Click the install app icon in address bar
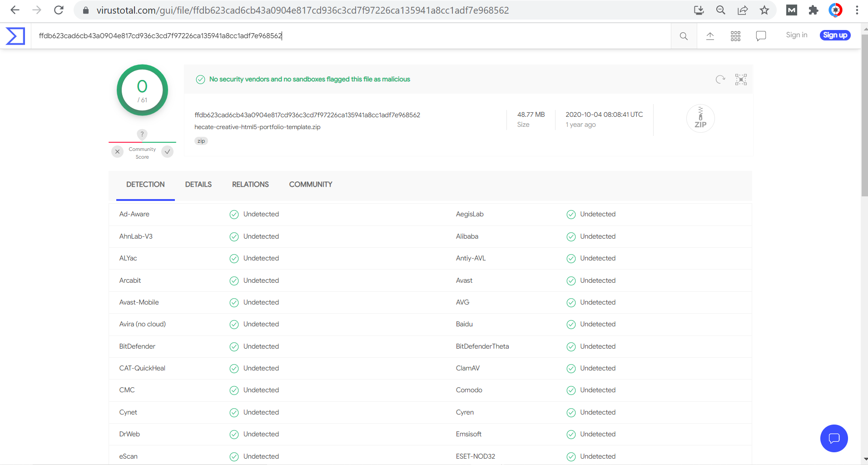This screenshot has height=465, width=868. coord(699,10)
